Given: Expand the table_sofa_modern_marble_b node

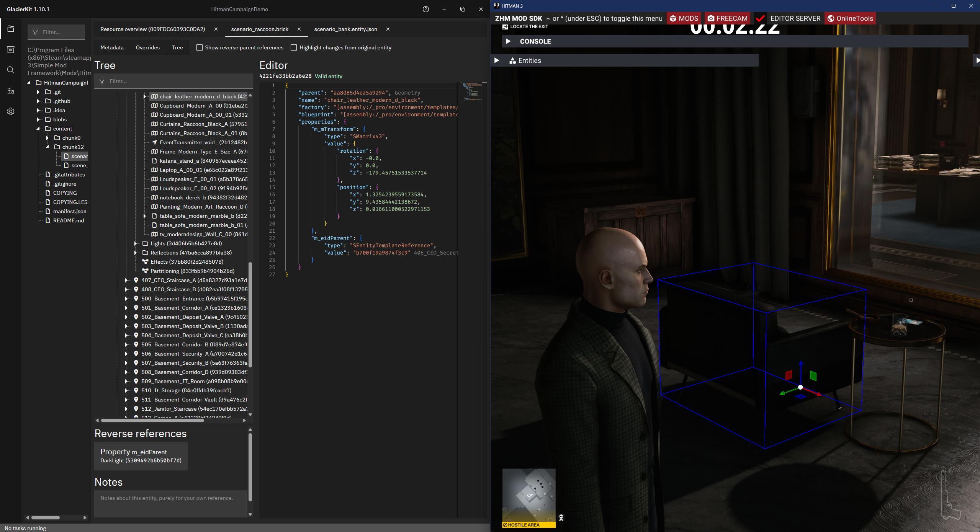Looking at the screenshot, I should (145, 216).
